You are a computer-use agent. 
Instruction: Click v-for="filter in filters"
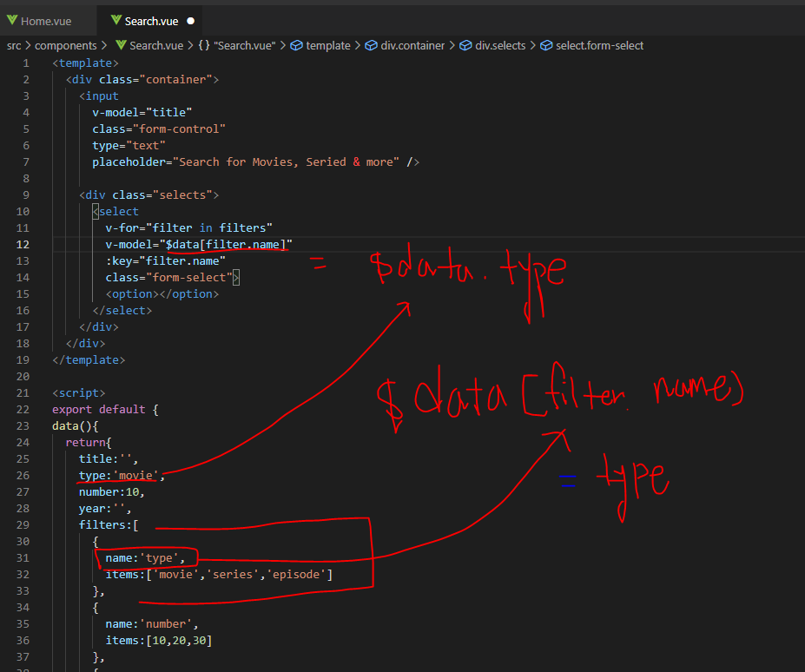189,228
